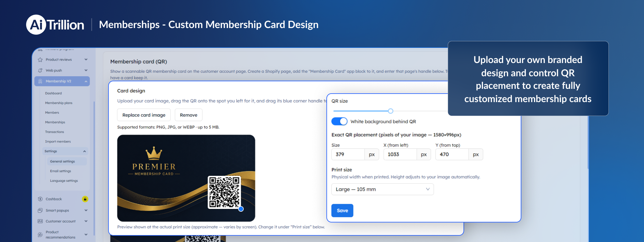Click the Web push bell icon
Image resolution: width=644 pixels, height=242 pixels.
click(x=40, y=70)
